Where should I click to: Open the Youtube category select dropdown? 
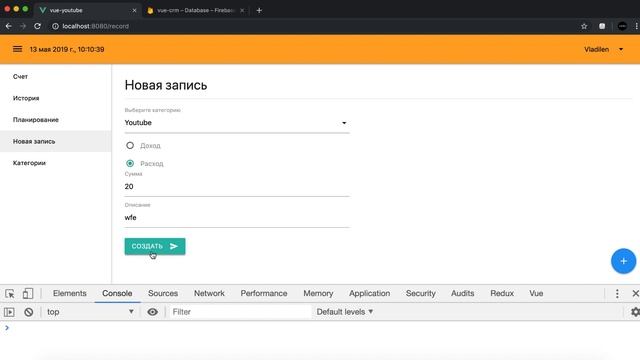tap(237, 123)
